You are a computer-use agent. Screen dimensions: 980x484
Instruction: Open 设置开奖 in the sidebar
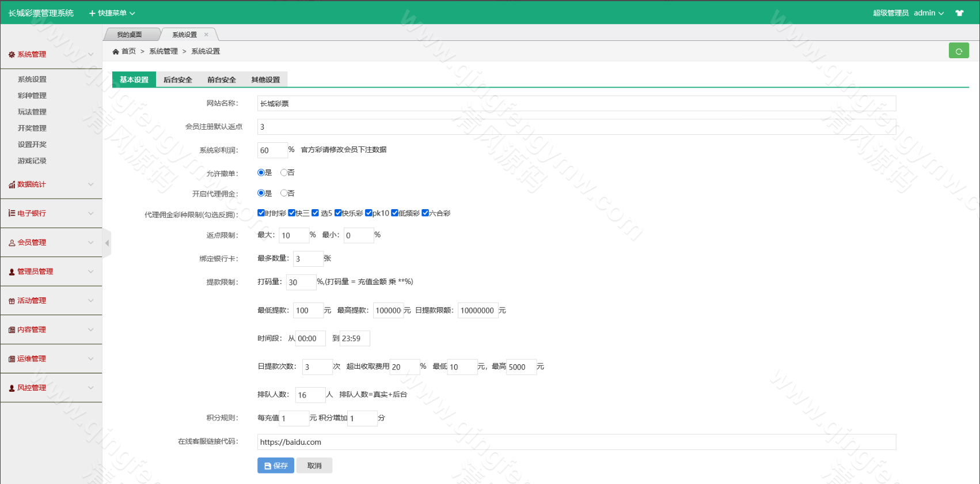(32, 145)
